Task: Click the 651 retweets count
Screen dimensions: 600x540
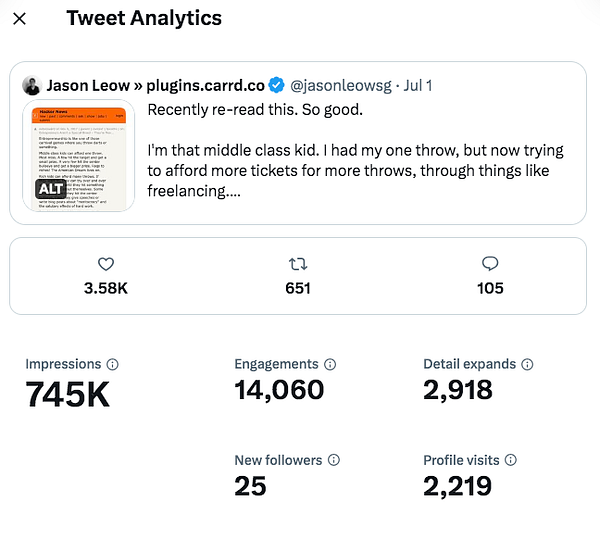Action: coord(297,288)
